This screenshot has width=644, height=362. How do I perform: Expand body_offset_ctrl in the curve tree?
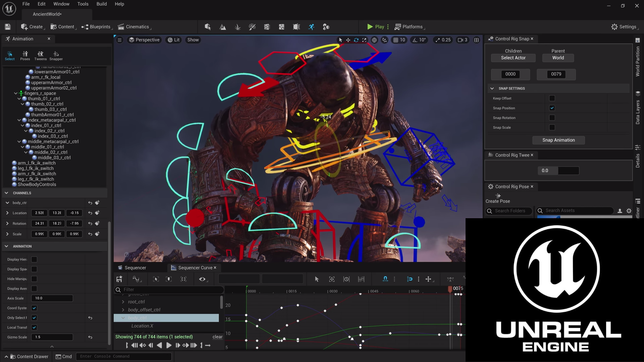coord(123,310)
